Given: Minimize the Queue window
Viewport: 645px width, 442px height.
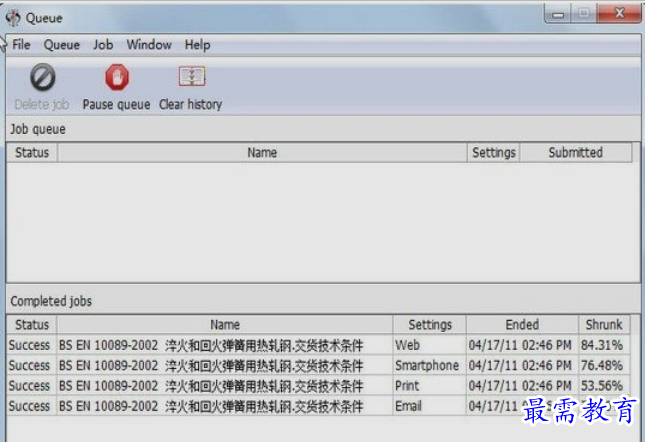Looking at the screenshot, I should [558, 14].
